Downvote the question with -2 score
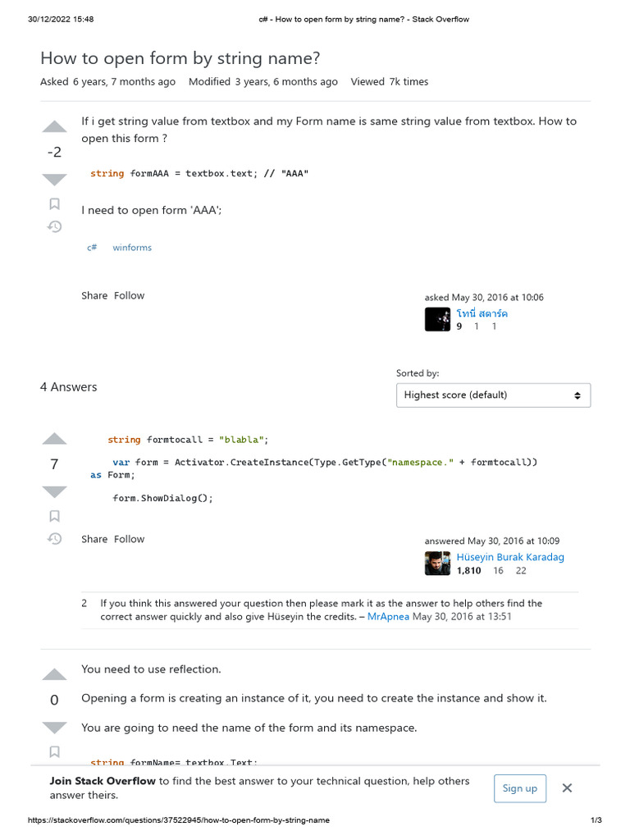Screen dimensions: 630x840 click(x=54, y=179)
